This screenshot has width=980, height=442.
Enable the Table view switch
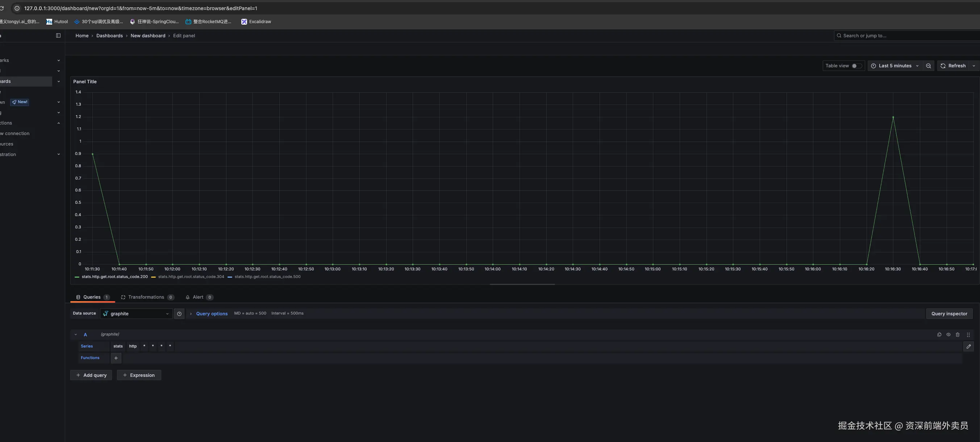[856, 66]
